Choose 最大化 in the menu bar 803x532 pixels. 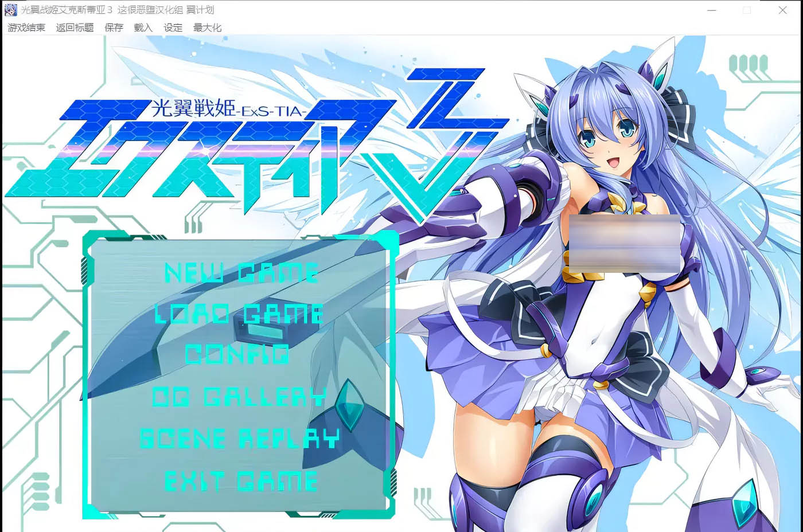click(207, 28)
